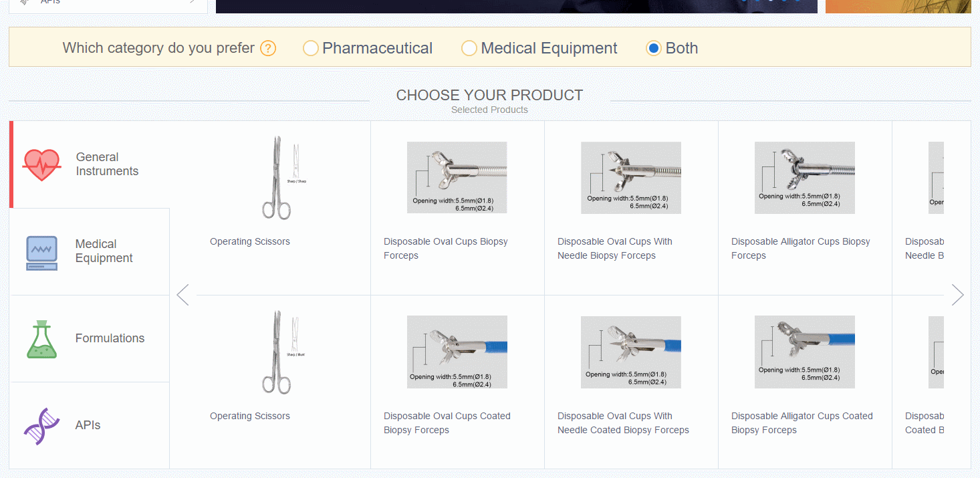Click the purple DNA APIs icon
Screen dimensions: 980x478
pyautogui.click(x=41, y=426)
